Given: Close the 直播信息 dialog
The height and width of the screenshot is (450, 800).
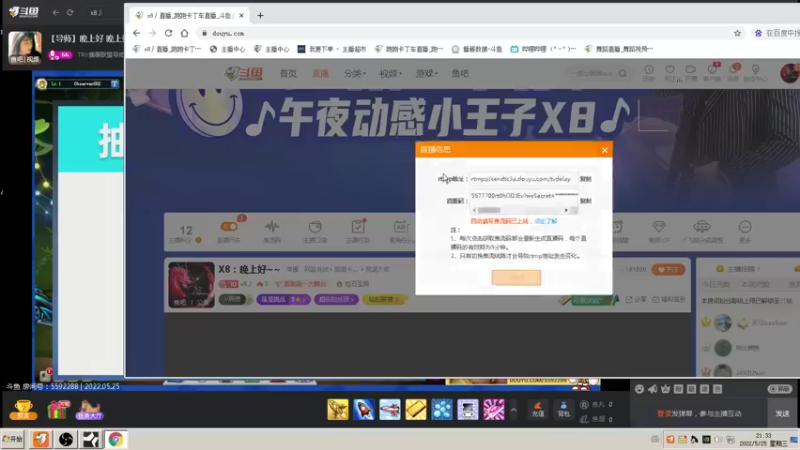Looking at the screenshot, I should pos(605,149).
